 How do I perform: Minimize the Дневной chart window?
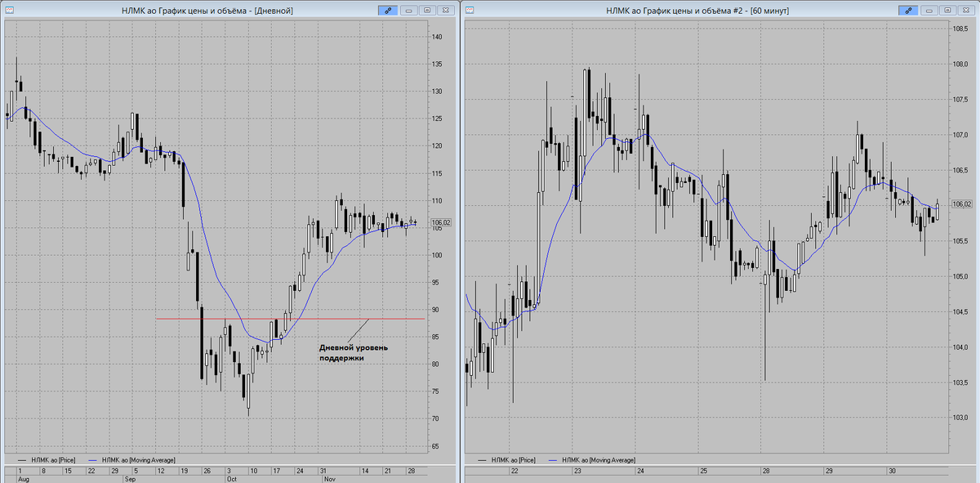coord(408,11)
